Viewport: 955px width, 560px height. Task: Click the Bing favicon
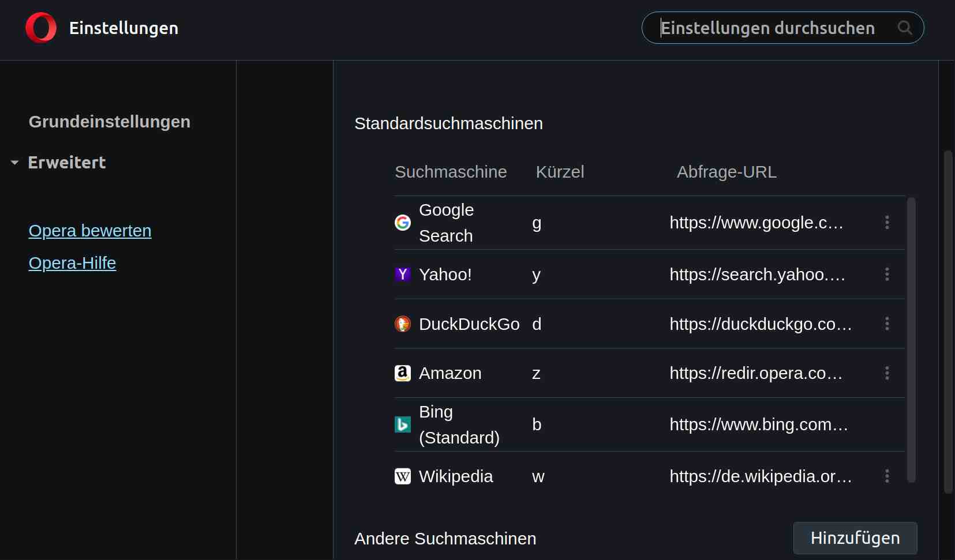pos(403,424)
